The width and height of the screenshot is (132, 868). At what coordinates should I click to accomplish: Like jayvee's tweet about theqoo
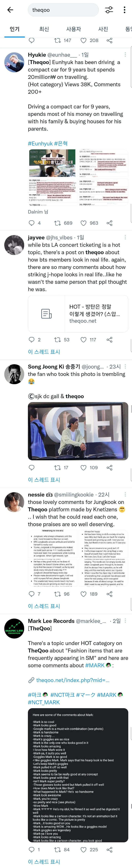(84, 340)
